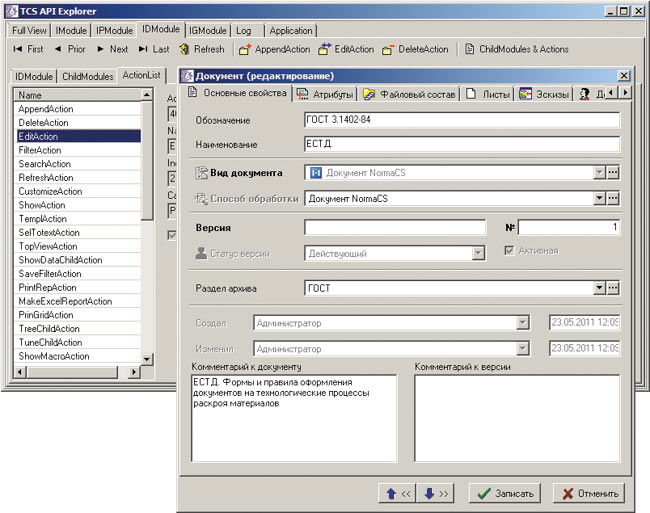
Task: Go to First record in toolbar
Action: (28, 49)
